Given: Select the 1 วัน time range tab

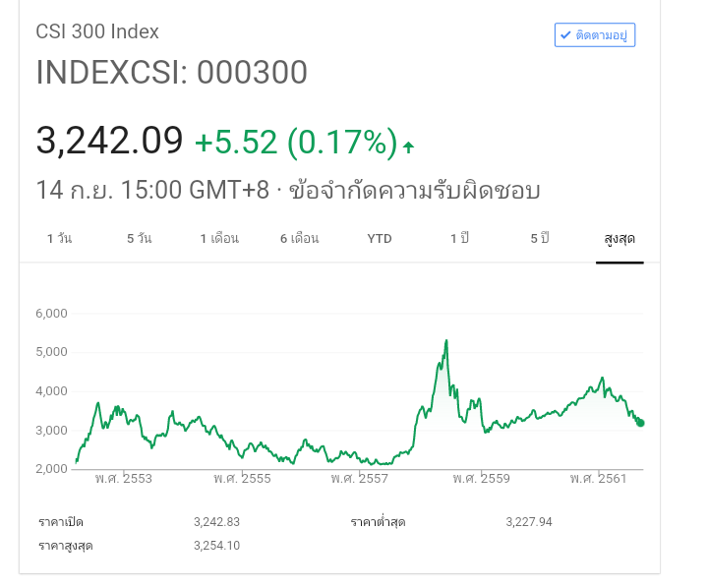Looking at the screenshot, I should point(59,239).
